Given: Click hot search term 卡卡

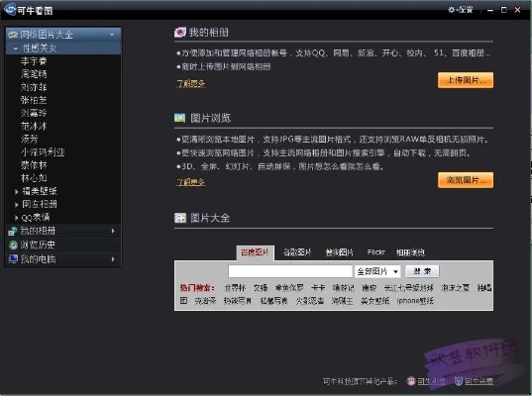Looking at the screenshot, I should click(x=318, y=288).
